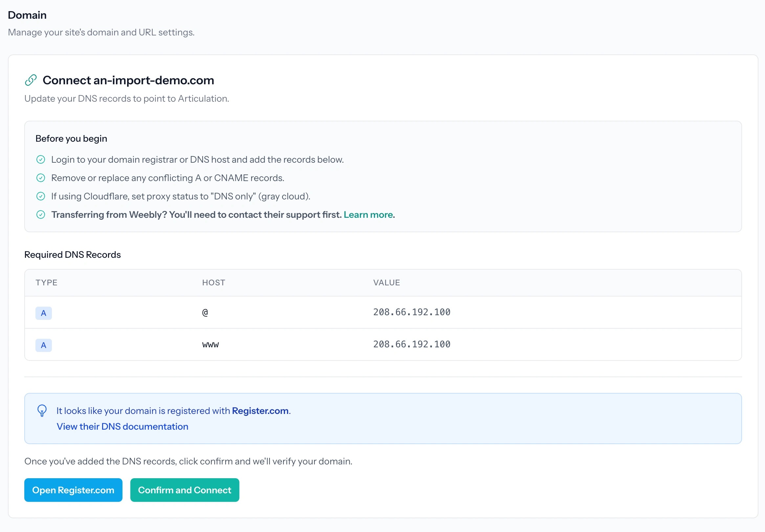Image resolution: width=765 pixels, height=532 pixels.
Task: Click the lightbulb icon in registrar notice
Action: point(42,411)
